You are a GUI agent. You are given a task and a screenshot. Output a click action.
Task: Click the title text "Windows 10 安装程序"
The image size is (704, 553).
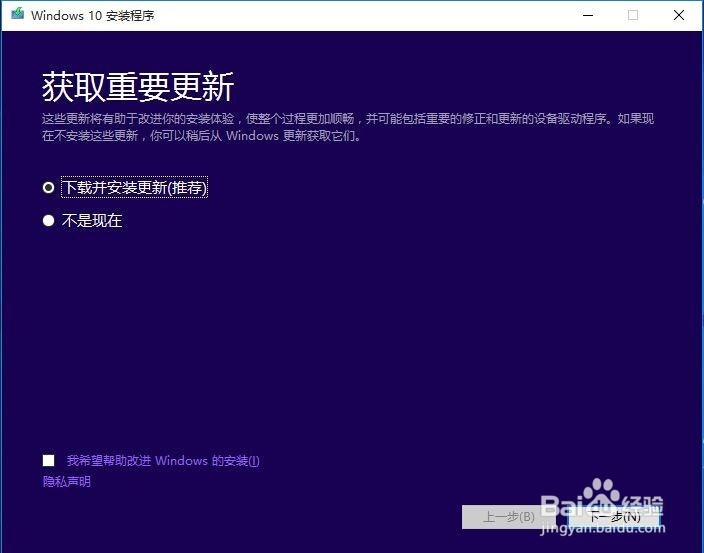click(x=93, y=15)
